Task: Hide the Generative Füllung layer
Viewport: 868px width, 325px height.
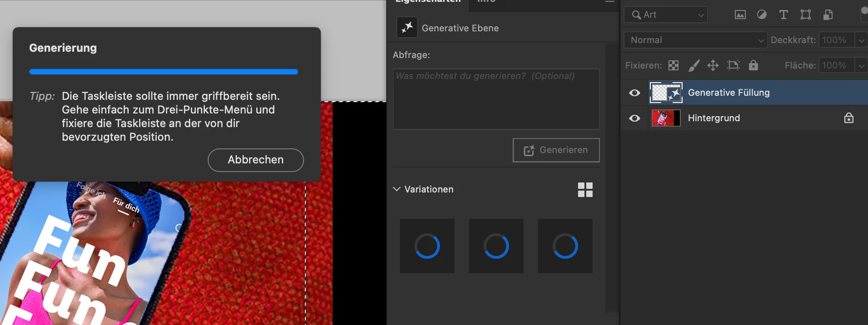Action: (x=635, y=93)
